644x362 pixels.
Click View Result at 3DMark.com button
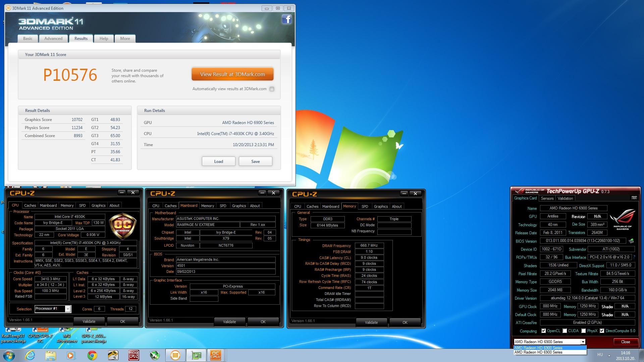pos(232,74)
